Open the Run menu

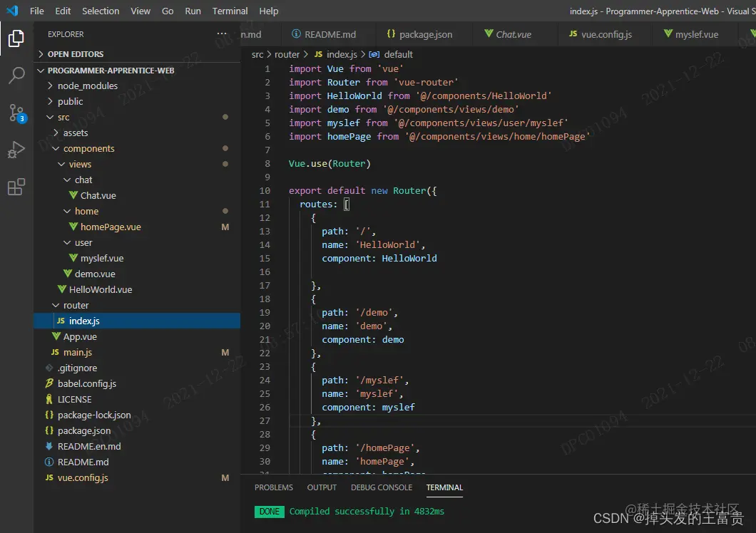point(193,11)
